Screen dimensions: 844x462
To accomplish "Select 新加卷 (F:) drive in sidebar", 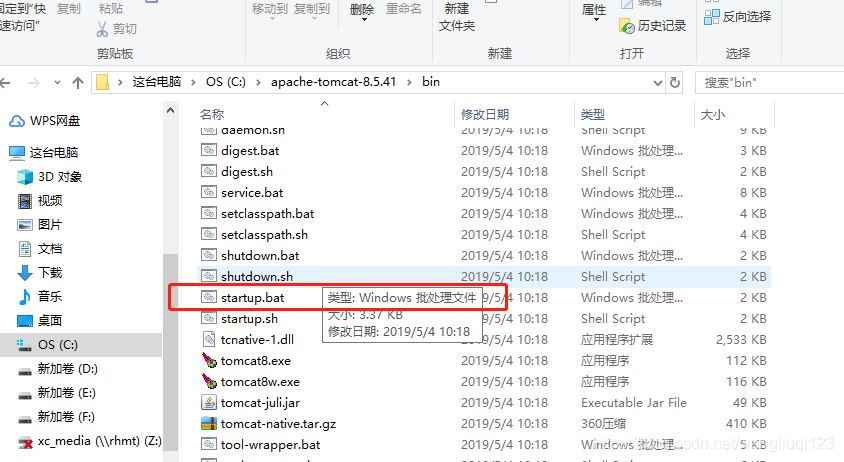I will click(57, 417).
